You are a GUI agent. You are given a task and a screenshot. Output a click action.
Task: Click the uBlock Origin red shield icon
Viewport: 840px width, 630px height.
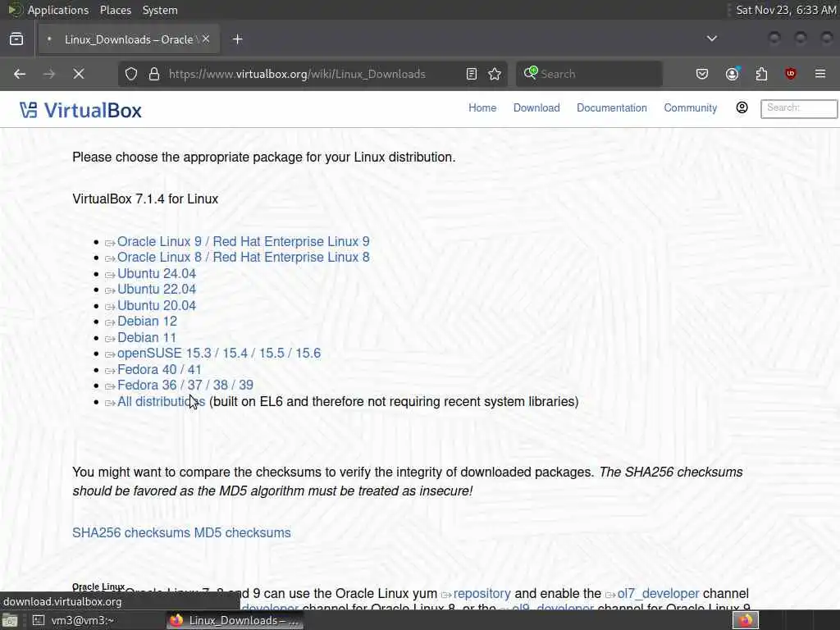[790, 74]
